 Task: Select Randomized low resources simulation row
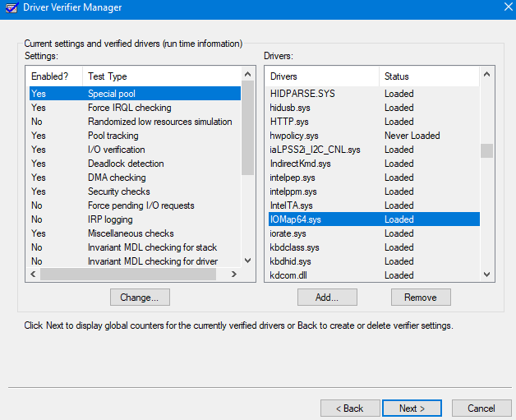tap(135, 122)
